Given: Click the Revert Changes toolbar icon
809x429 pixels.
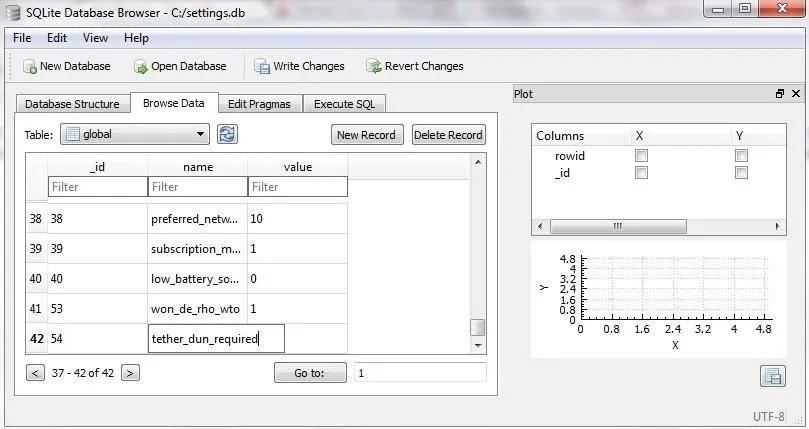Looking at the screenshot, I should [x=374, y=66].
